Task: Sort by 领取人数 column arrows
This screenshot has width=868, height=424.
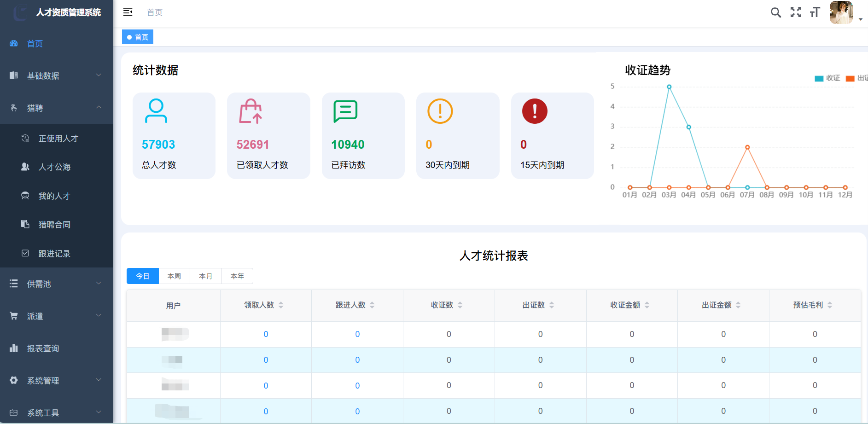Action: [281, 305]
